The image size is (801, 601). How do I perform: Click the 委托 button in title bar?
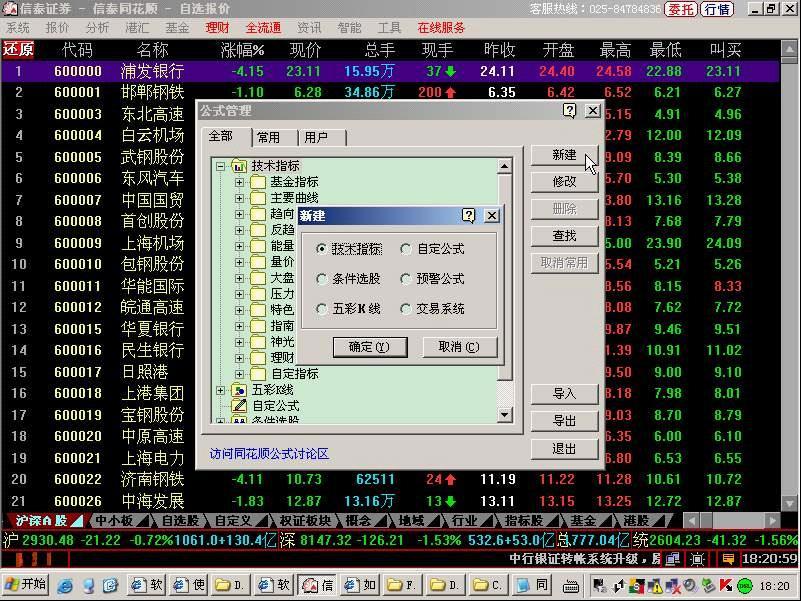[681, 9]
